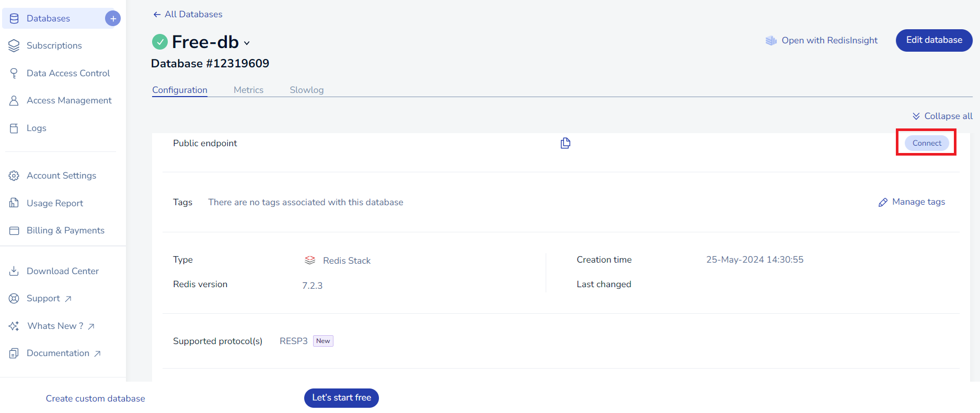
Task: Click the Collapse all double-chevron icon
Action: [916, 116]
